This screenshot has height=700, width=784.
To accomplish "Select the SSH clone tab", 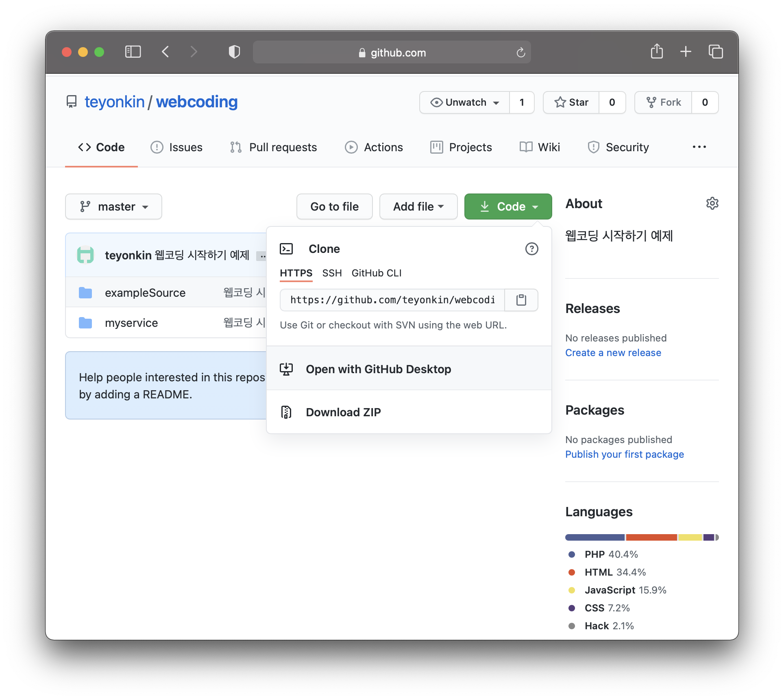I will click(332, 273).
